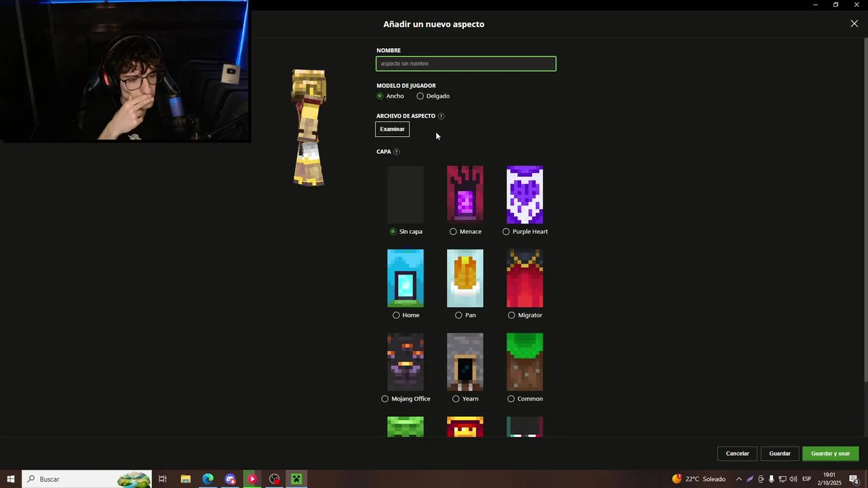Click the help icon next to Capa
Image resolution: width=868 pixels, height=488 pixels.
pyautogui.click(x=397, y=152)
